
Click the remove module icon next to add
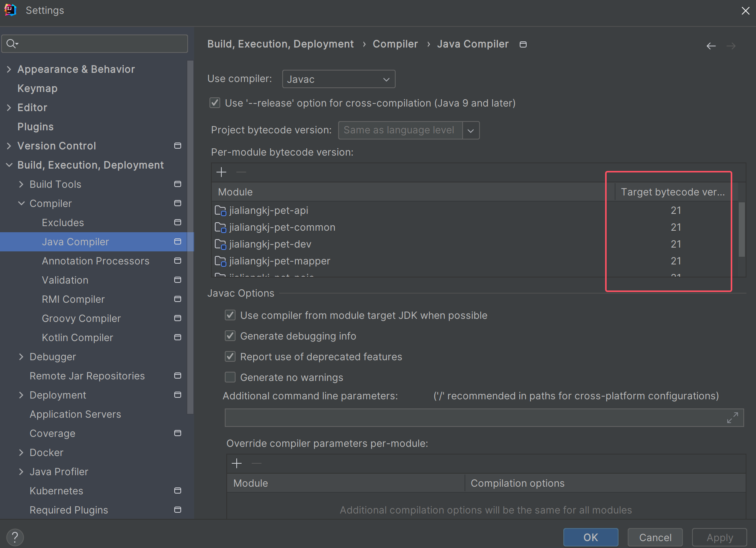point(241,172)
